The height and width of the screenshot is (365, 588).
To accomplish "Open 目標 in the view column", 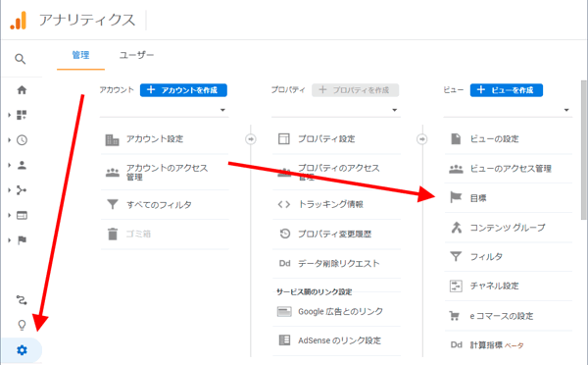I will 508,198.
